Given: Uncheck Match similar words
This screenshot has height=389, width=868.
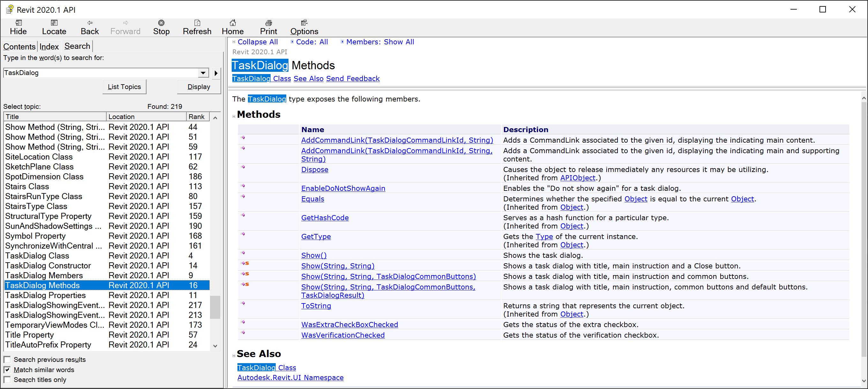Looking at the screenshot, I should (x=7, y=370).
